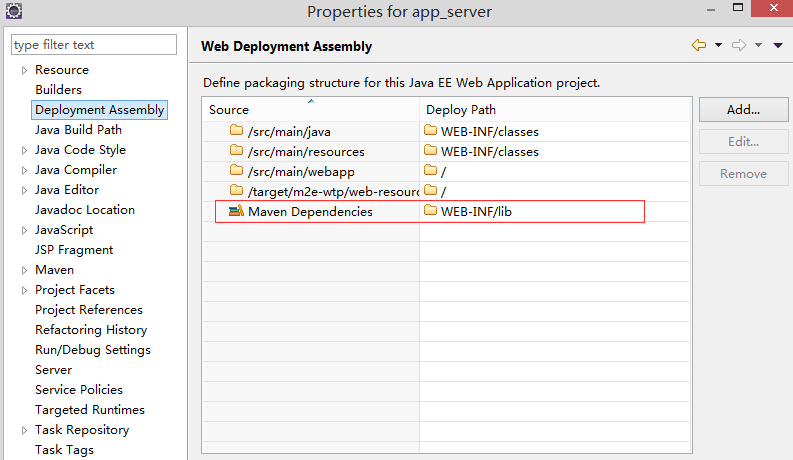Expand the Project Facets node
Image resolution: width=793 pixels, height=460 pixels.
24,290
